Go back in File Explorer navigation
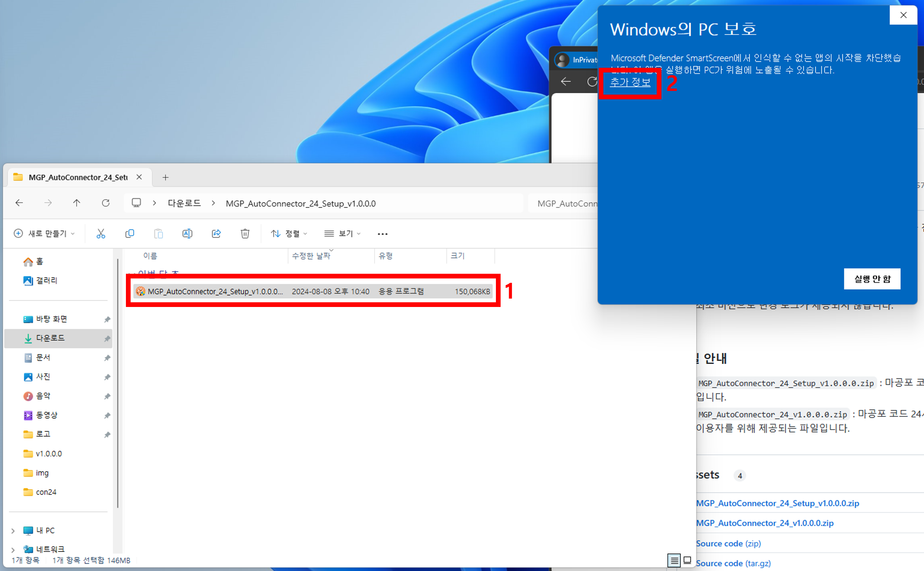The height and width of the screenshot is (571, 924). click(x=19, y=203)
